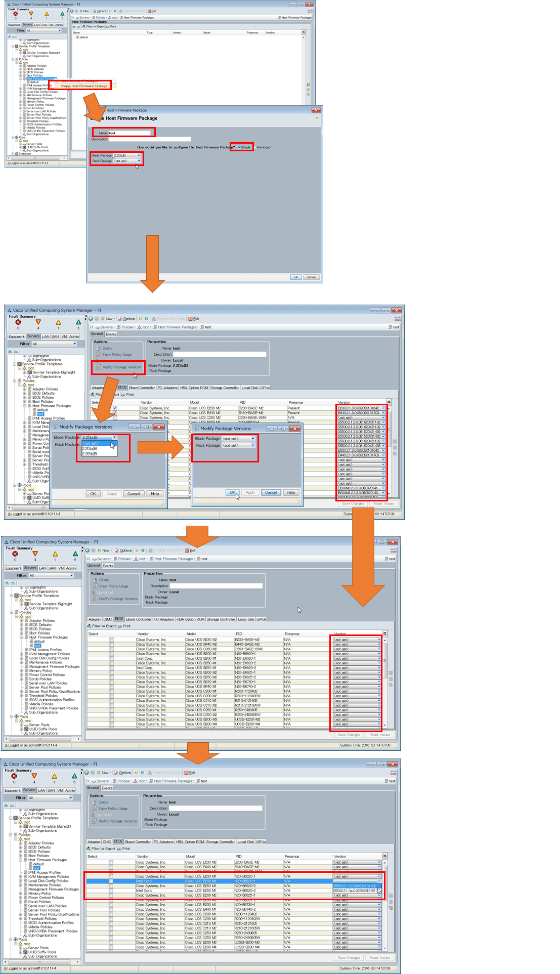The image size is (560, 974).
Task: Select <not set> in the open Blade Package list
Action: pos(99,443)
